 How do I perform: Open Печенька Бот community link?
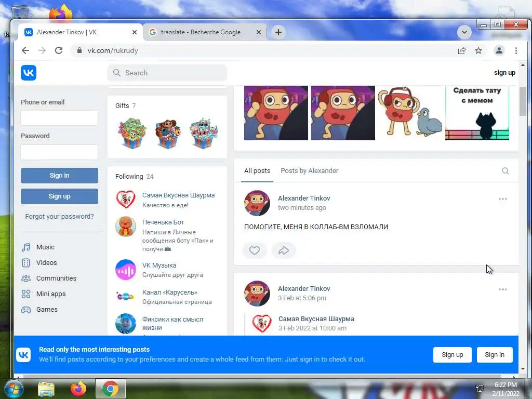tap(163, 222)
